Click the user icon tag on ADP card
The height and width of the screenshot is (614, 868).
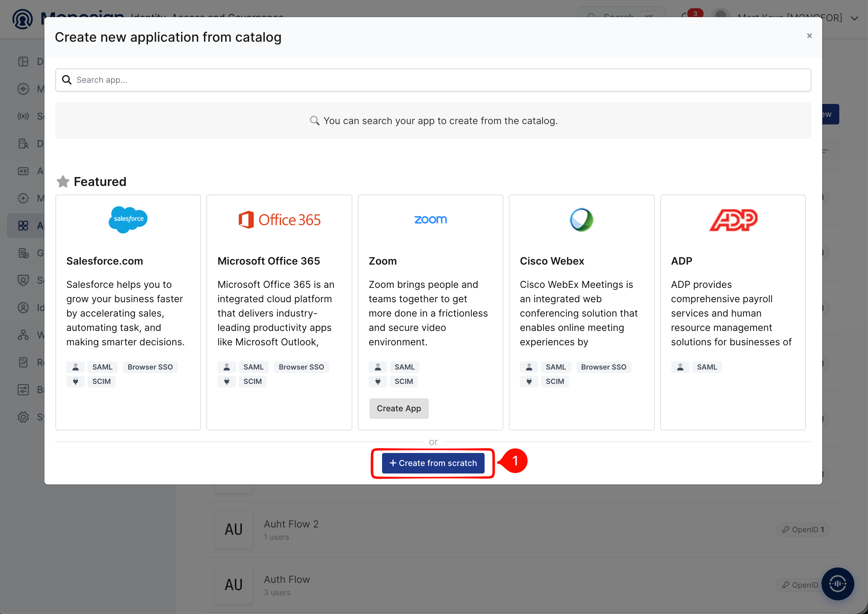coord(680,367)
